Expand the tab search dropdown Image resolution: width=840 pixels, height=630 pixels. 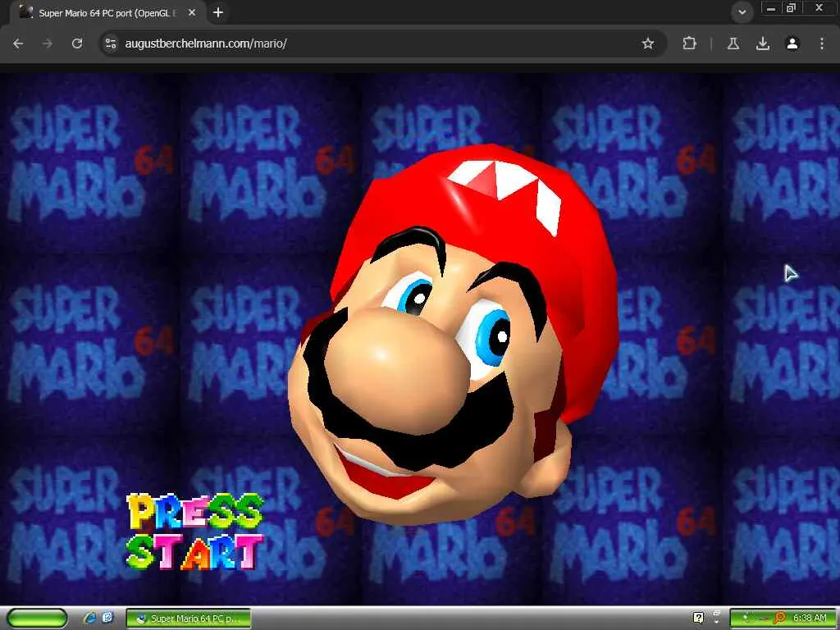tap(742, 12)
